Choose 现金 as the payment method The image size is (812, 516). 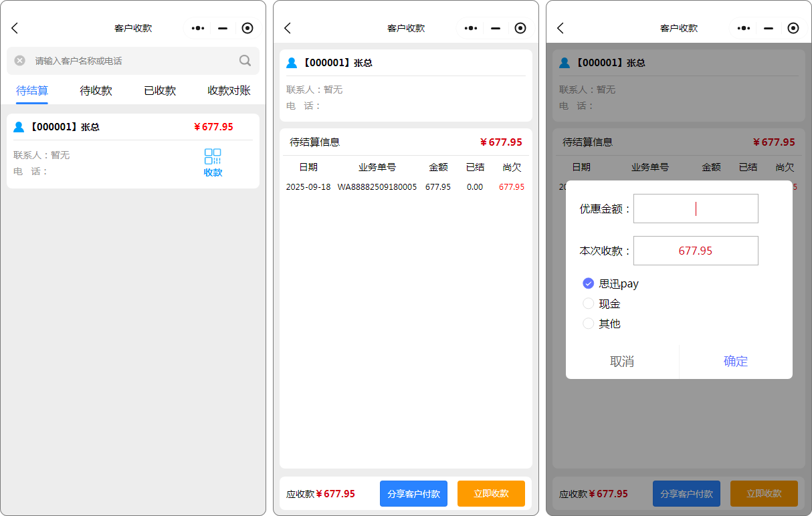589,303
